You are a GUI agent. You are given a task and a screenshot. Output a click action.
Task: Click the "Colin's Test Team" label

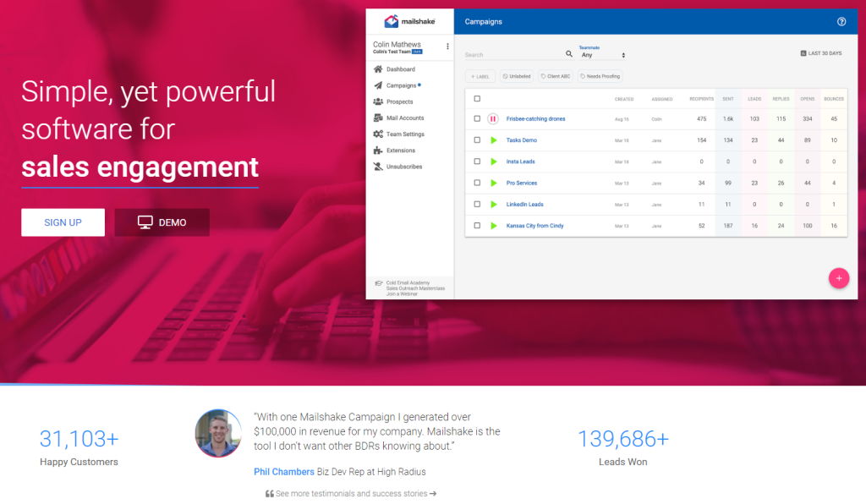[x=392, y=52]
